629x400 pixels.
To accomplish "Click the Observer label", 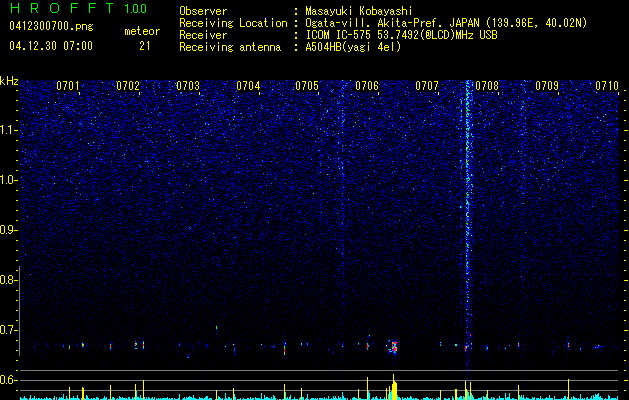I will click(203, 11).
